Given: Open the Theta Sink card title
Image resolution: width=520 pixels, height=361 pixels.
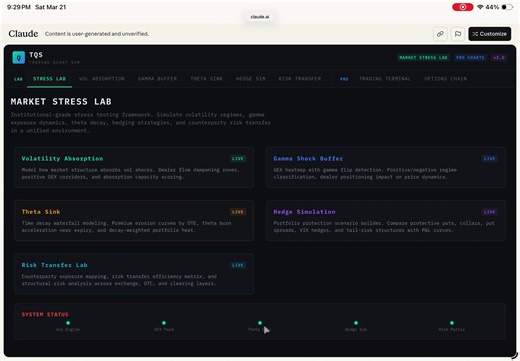Looking at the screenshot, I should pos(41,212).
